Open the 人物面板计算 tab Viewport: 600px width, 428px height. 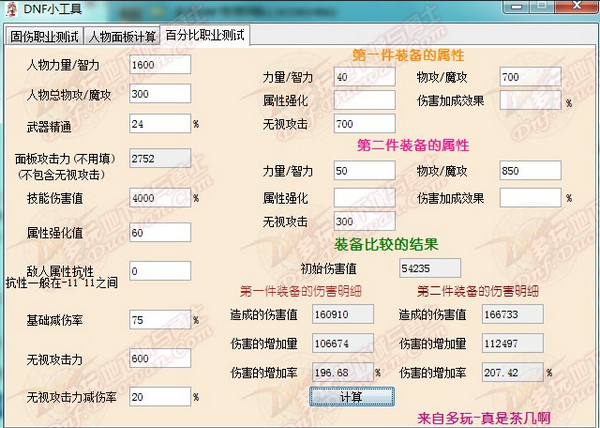tap(121, 37)
